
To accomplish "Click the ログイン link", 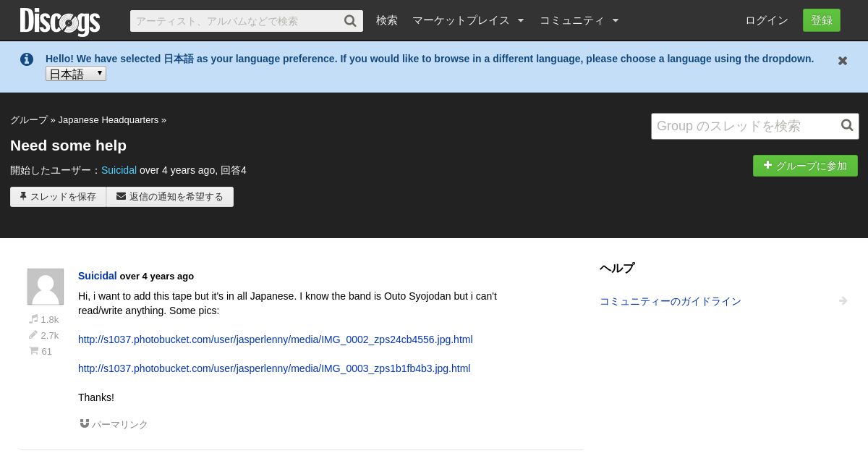I will (767, 20).
